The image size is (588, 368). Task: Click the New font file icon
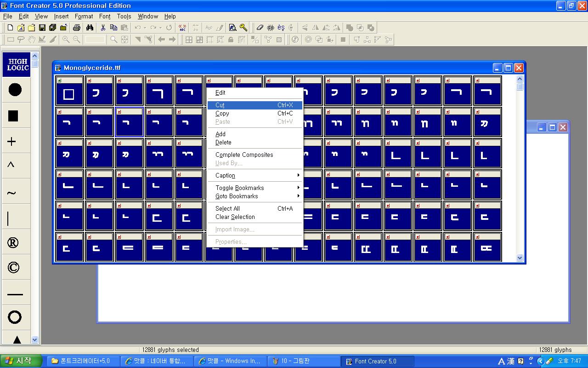[x=10, y=28]
